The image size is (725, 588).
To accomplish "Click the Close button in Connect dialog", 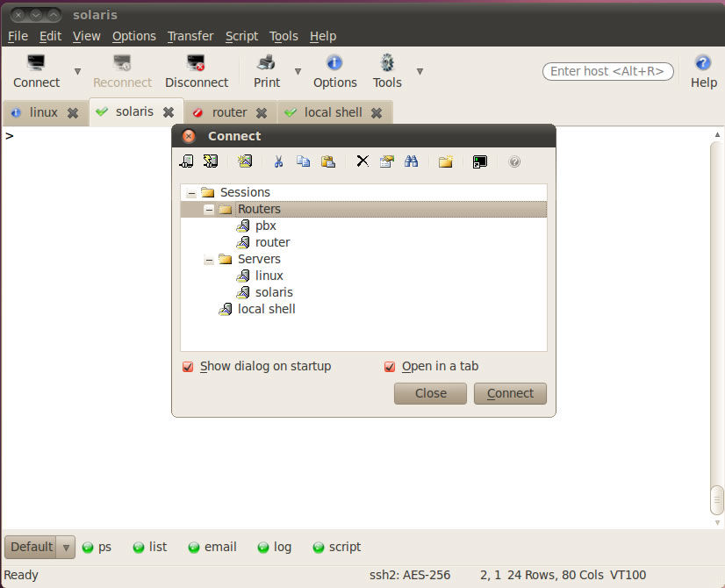I will point(430,393).
